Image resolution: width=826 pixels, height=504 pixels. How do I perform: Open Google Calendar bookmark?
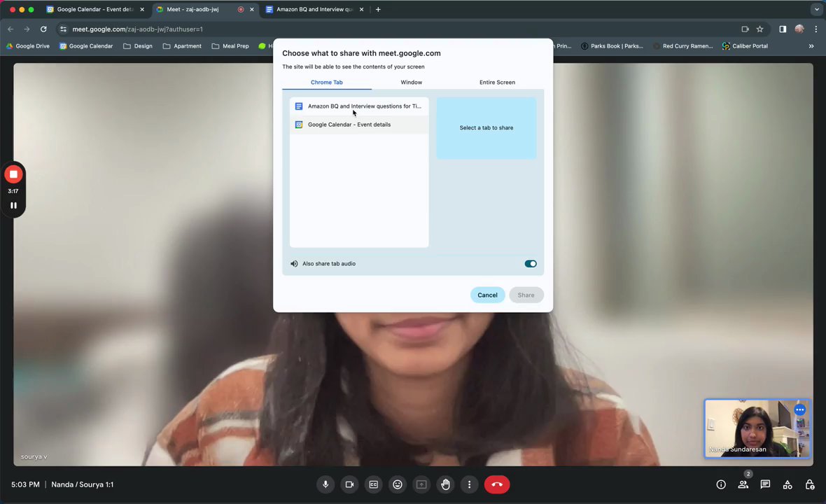point(86,46)
